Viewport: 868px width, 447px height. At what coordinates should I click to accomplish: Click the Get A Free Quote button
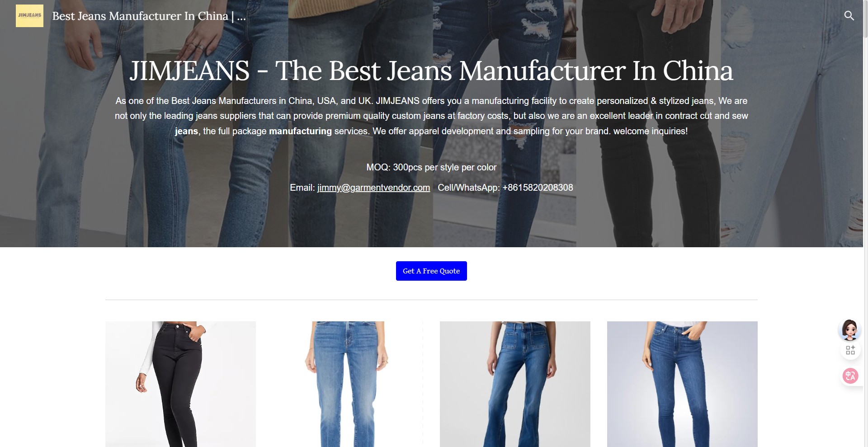(431, 271)
